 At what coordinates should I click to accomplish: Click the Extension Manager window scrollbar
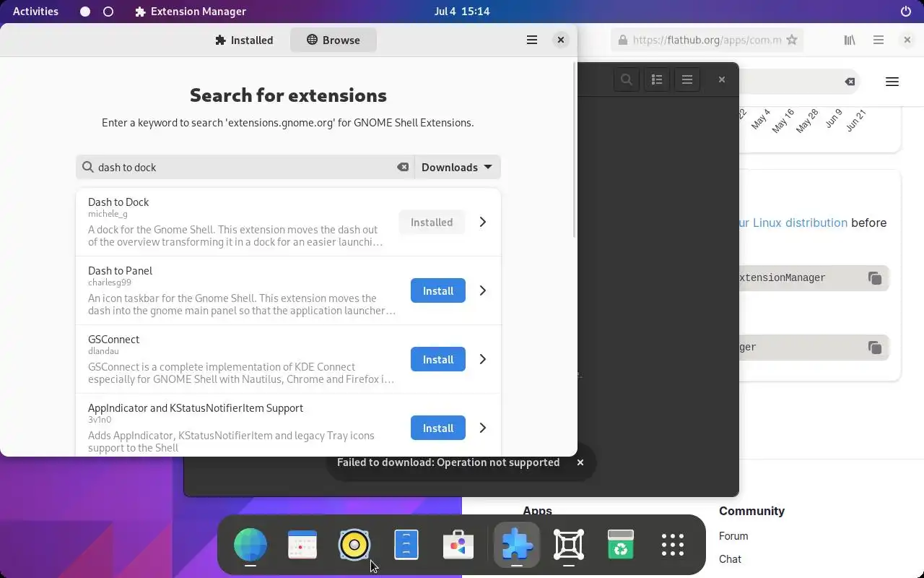point(575,150)
